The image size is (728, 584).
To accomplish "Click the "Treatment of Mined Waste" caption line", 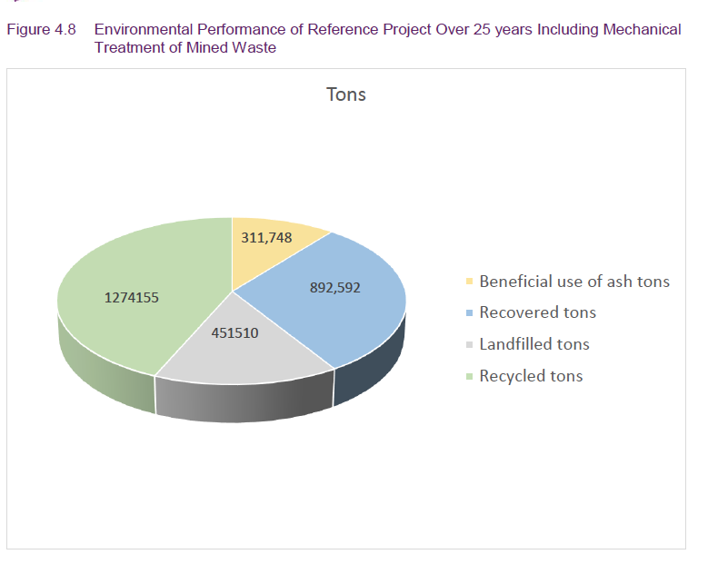I will click(x=184, y=47).
